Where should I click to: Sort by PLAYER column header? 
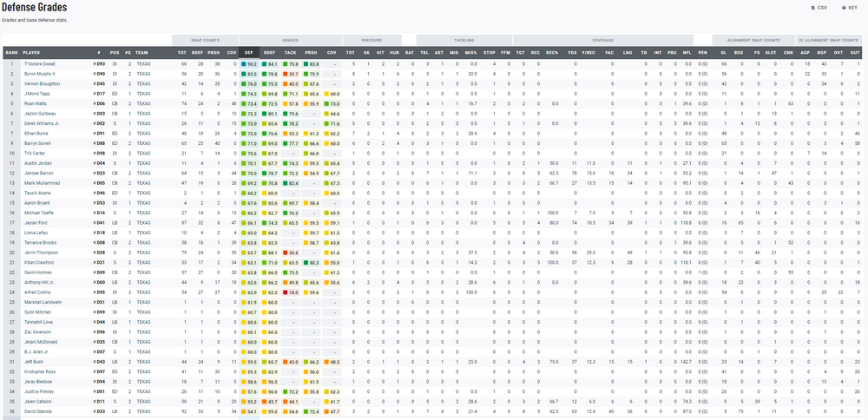32,53
